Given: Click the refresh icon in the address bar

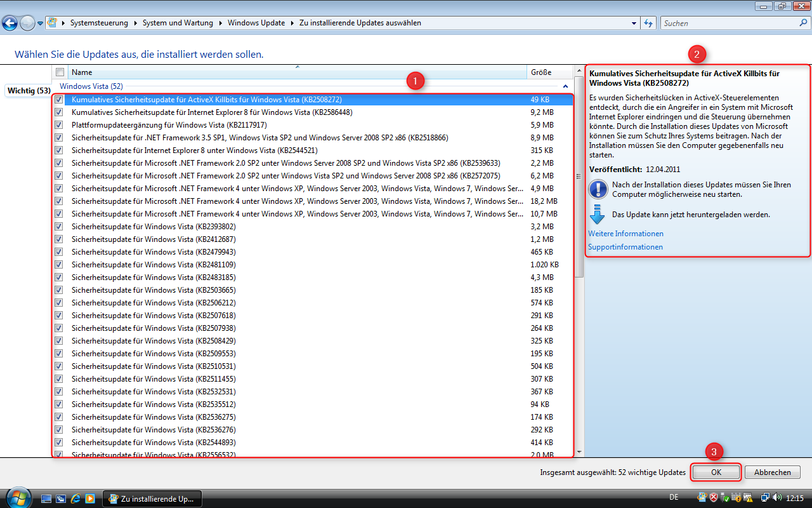Looking at the screenshot, I should tap(647, 23).
